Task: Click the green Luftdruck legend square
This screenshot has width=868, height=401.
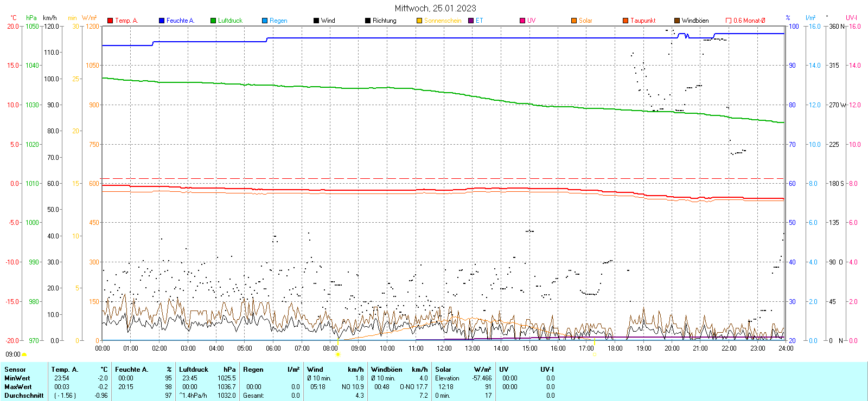Action: [x=213, y=21]
